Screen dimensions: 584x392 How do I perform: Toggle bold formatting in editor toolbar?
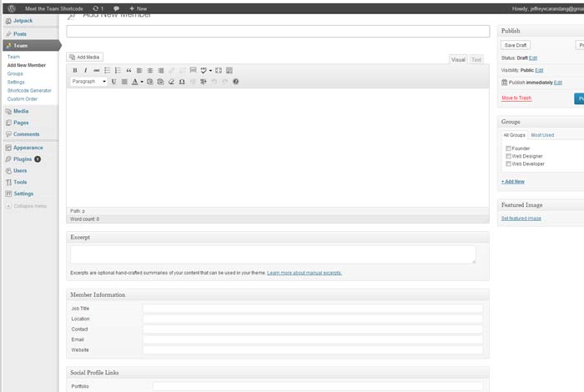point(75,71)
